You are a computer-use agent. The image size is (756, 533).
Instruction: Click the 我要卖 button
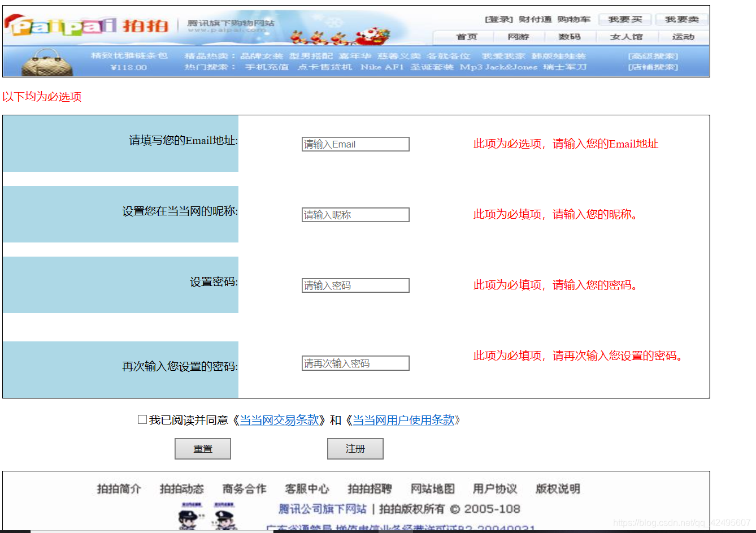tap(682, 19)
